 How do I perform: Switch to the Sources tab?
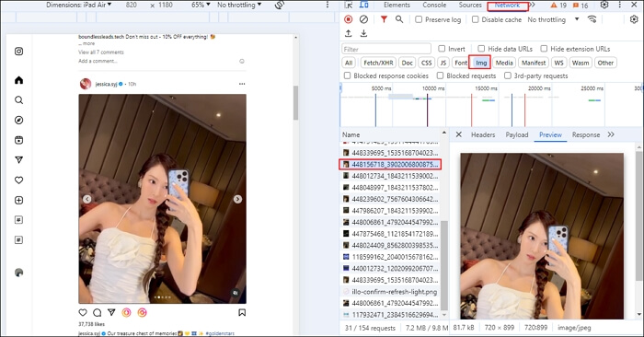(x=470, y=5)
